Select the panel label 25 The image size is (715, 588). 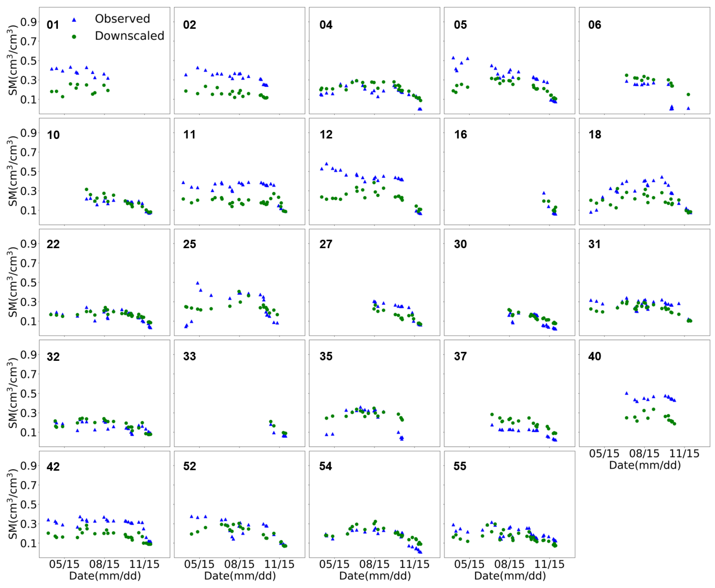click(189, 244)
